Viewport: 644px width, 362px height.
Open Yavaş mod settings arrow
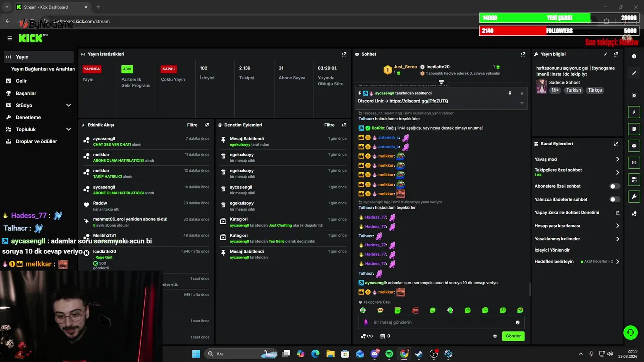tap(617, 159)
